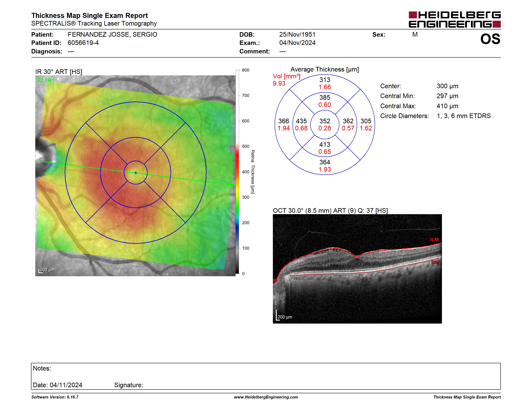532x411 pixels.
Task: Click the Center value 300 µm
Action: 447,86
